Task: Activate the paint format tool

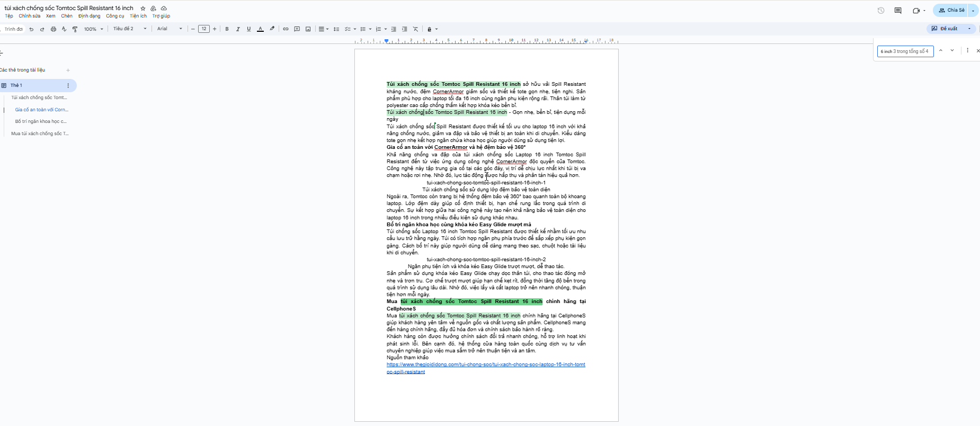Action: (x=75, y=29)
